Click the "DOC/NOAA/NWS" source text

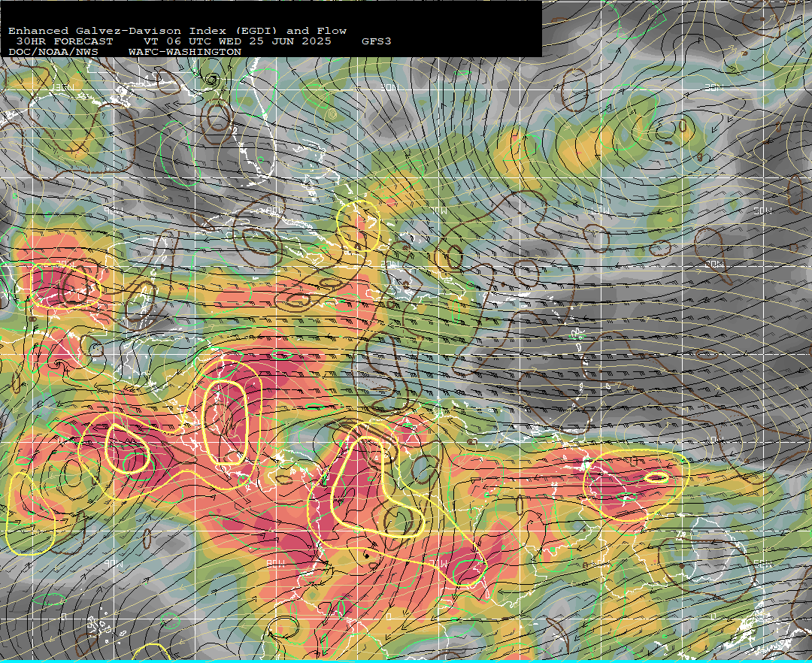click(x=53, y=53)
